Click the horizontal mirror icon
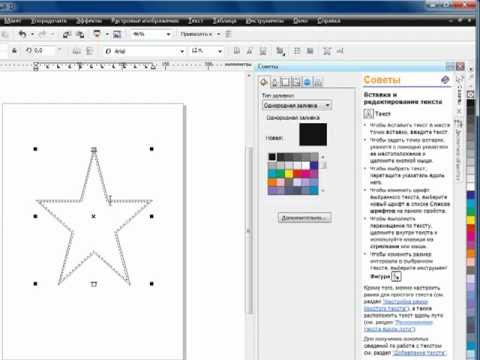Viewport: 480px width, 360px height. pos(77,51)
